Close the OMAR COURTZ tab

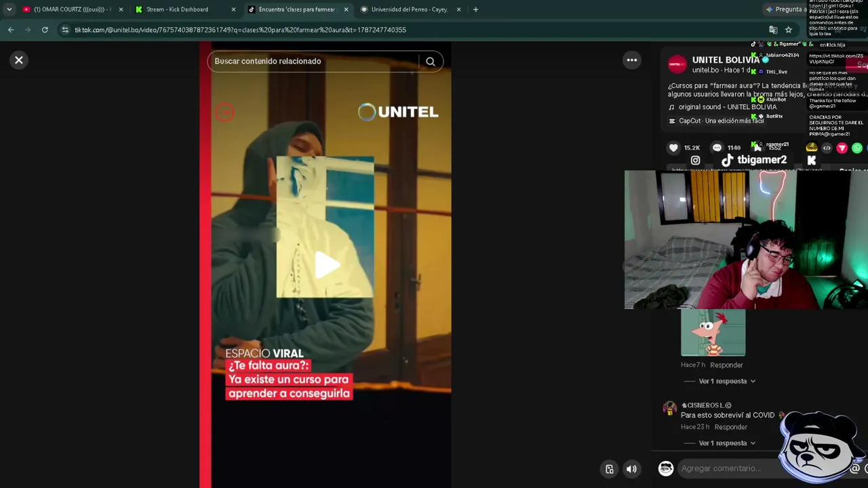pyautogui.click(x=121, y=9)
